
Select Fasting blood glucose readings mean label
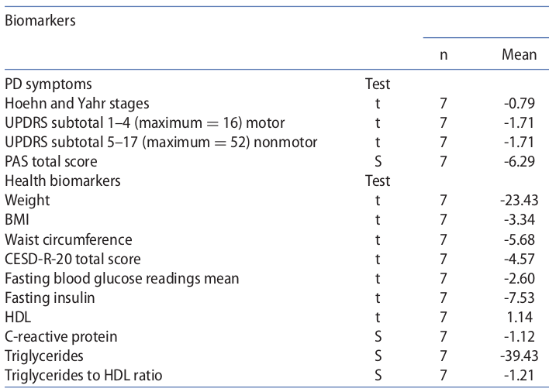122,278
